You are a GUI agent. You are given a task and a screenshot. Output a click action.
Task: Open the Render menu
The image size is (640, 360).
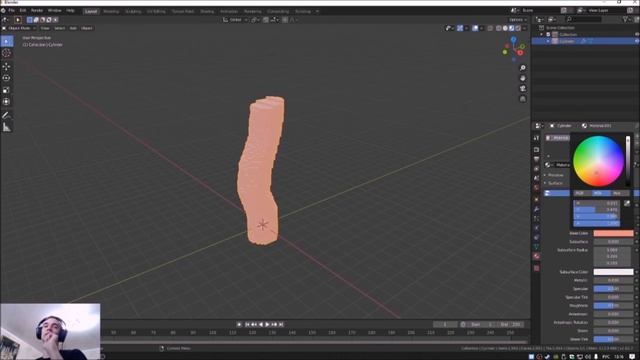pyautogui.click(x=37, y=11)
